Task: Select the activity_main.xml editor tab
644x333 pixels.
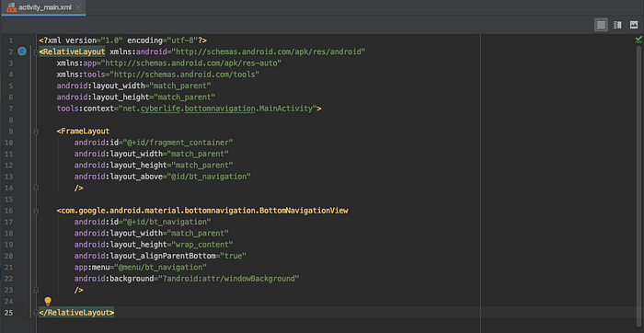Action: tap(43, 7)
